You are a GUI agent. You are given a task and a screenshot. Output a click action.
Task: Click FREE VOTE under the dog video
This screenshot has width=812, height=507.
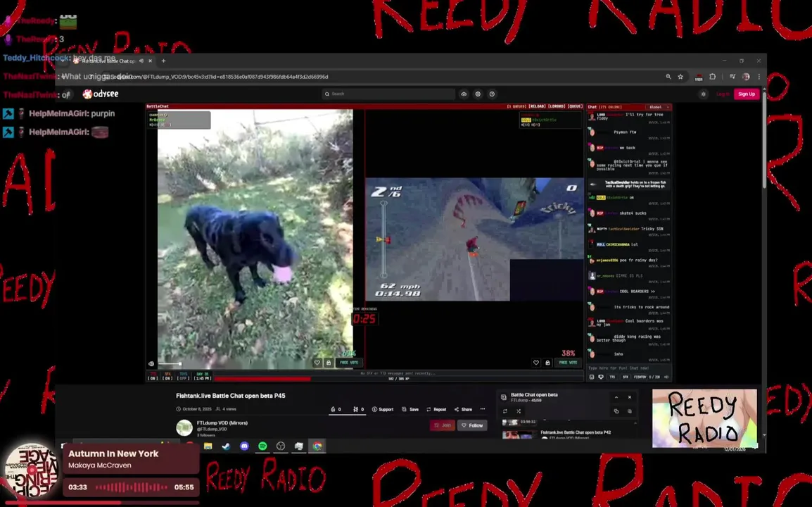(349, 363)
